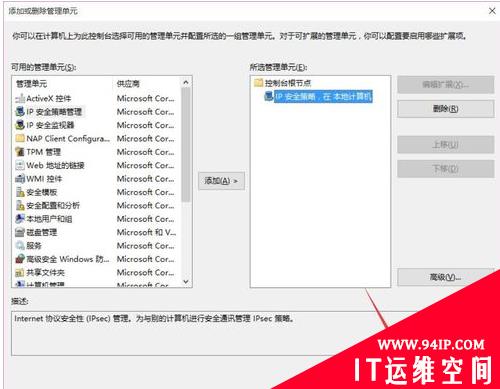Select 共享文件夹 snap-in name
500x389 pixels.
45,272
